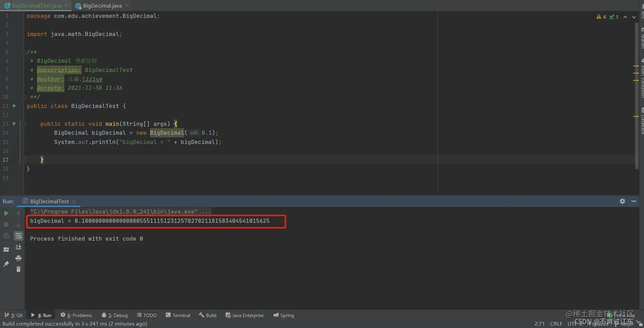Click the package declaration on line 1

(x=93, y=16)
